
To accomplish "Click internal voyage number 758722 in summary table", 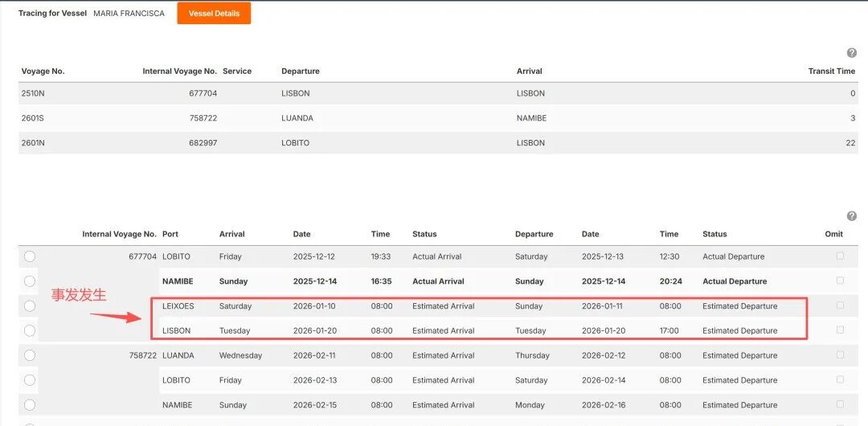I will (203, 118).
